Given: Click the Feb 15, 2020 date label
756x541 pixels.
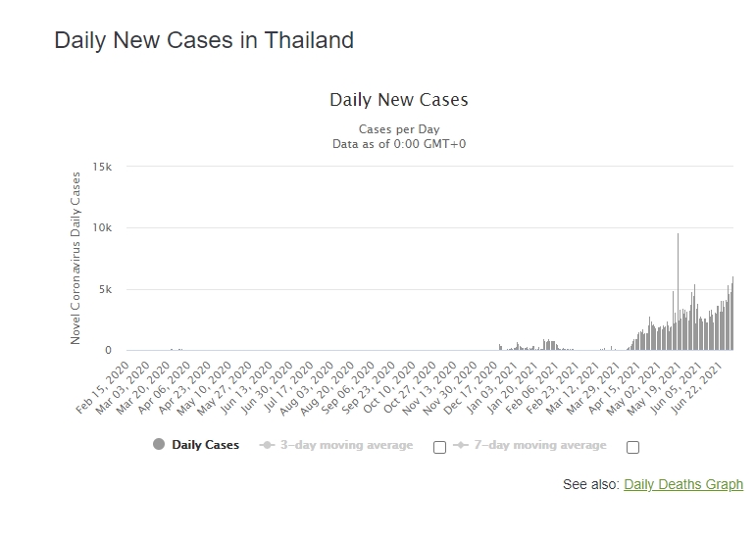Looking at the screenshot, I should [x=104, y=386].
